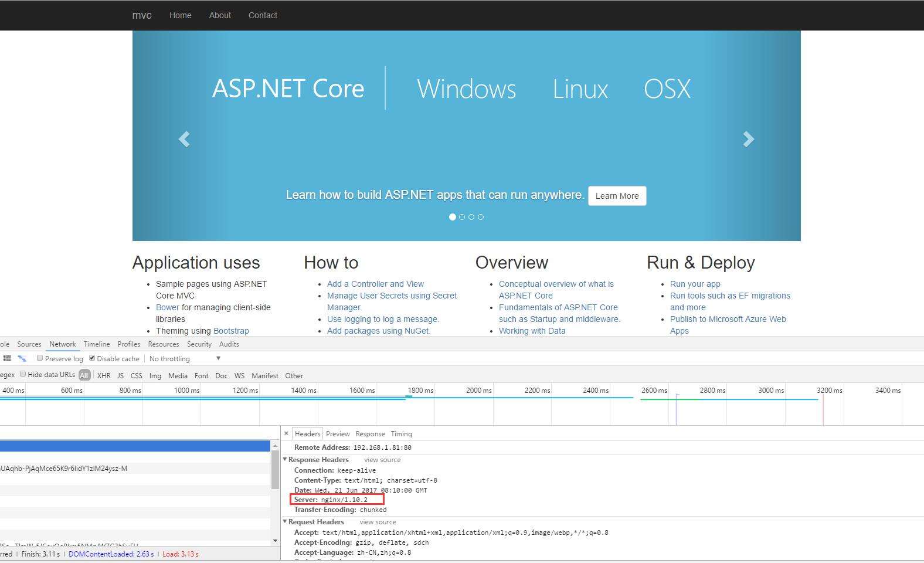Screen dimensions: 924x563
Task: Open the Bower link
Action: point(168,307)
